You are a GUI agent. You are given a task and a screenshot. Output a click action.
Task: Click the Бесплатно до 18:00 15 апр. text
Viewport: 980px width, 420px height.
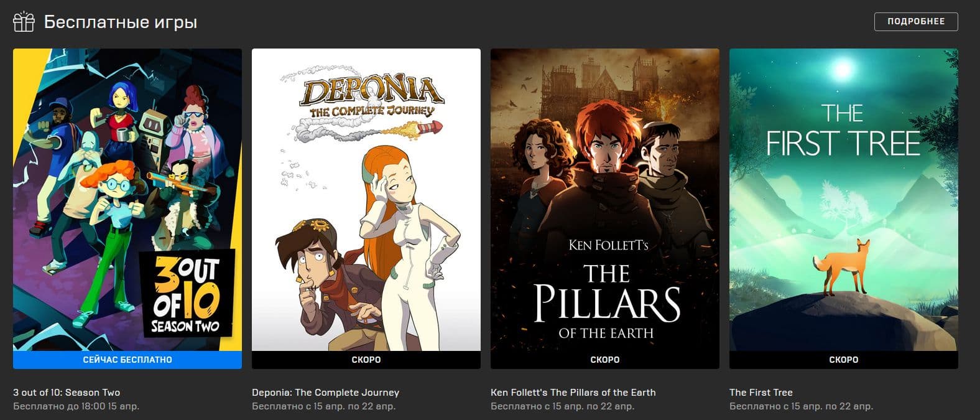(x=76, y=406)
